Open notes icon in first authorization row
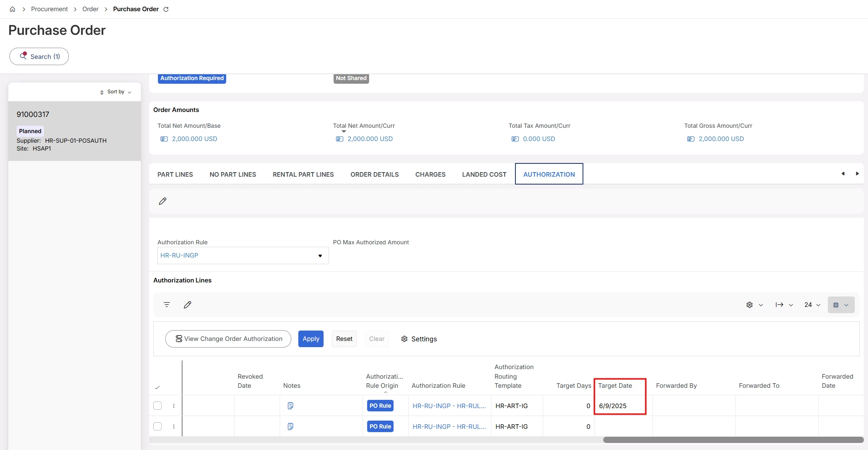Screen dimensions: 868x450 (290, 406)
